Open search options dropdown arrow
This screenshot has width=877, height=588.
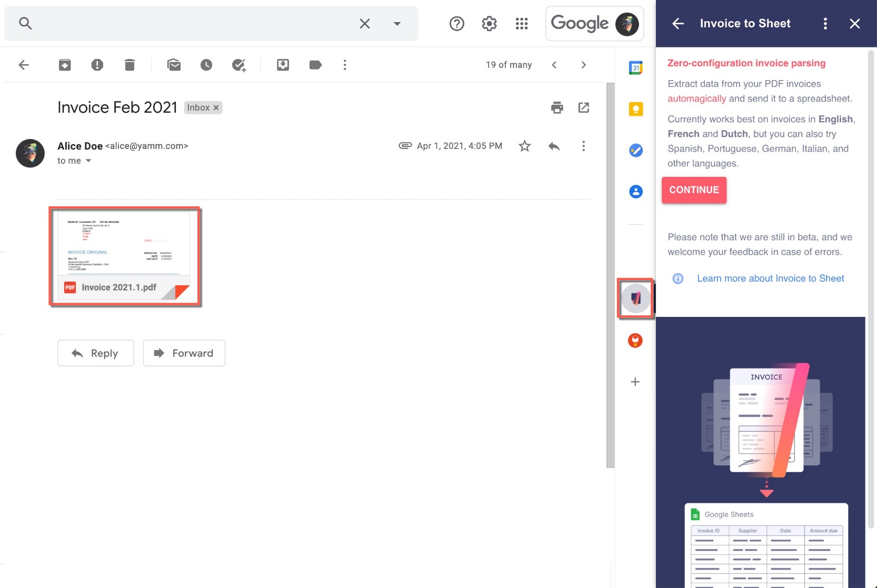[397, 24]
